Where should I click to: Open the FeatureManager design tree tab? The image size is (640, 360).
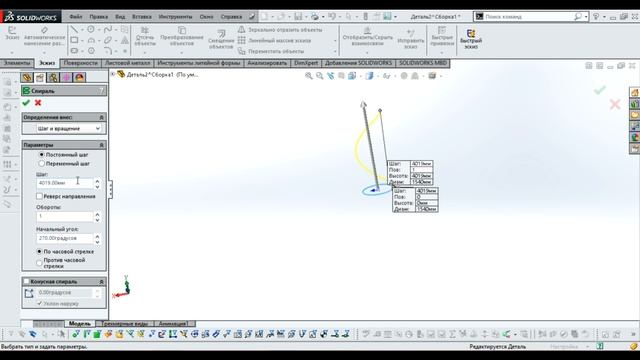[x=27, y=77]
